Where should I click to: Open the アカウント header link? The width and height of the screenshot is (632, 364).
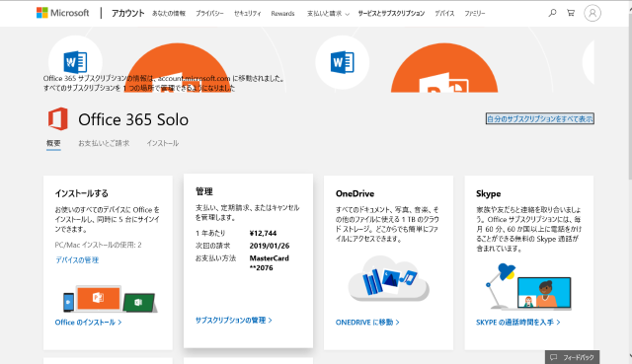pos(127,13)
